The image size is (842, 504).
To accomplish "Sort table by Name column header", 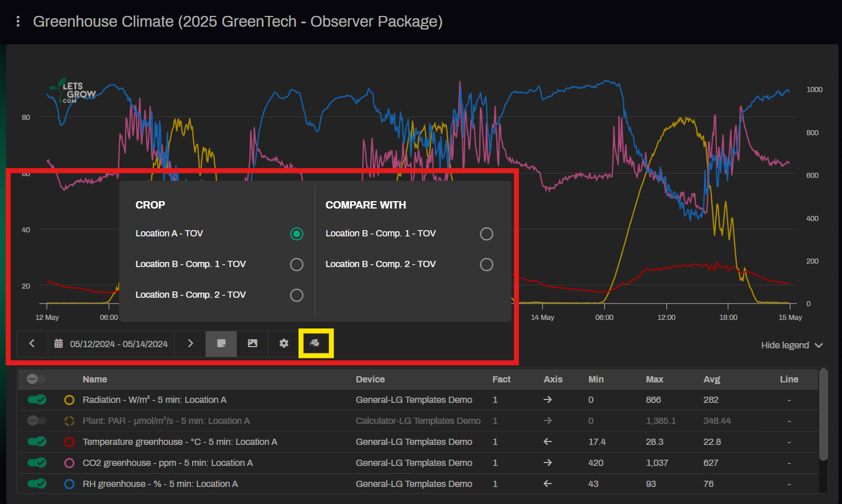I will point(95,380).
